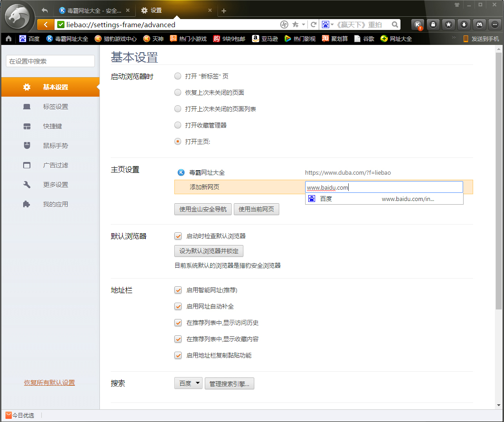Viewport: 504px width, 422px height.
Task: Open favorites using the star toolbar icon
Action: 448,25
